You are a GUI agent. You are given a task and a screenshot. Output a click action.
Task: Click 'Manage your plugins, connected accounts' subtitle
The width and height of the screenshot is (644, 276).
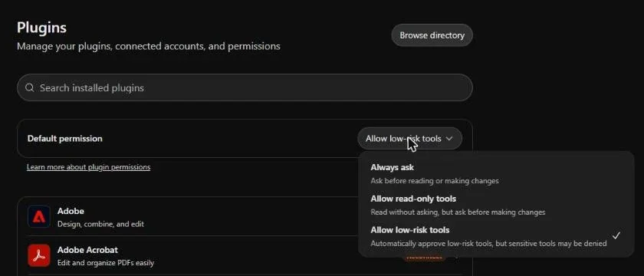148,46
